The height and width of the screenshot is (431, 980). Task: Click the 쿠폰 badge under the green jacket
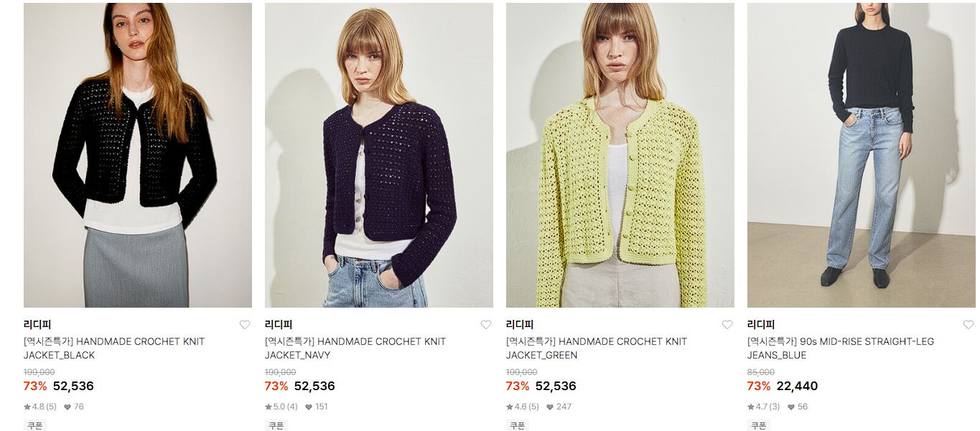[517, 425]
